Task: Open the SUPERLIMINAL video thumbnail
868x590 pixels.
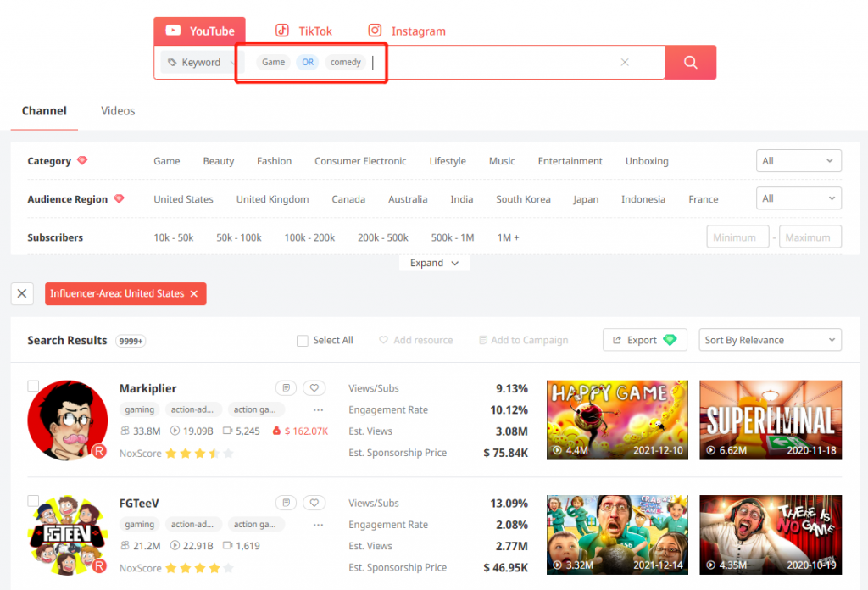Action: coord(771,420)
